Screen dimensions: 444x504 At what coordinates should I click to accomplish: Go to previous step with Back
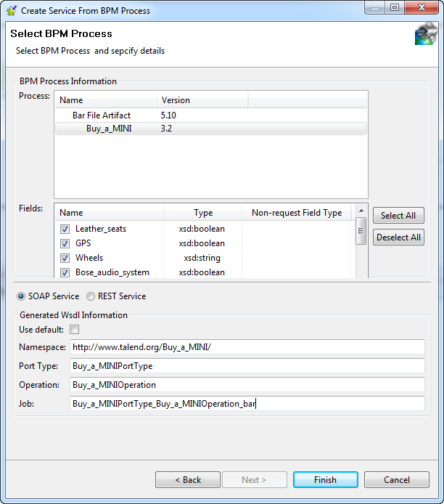188,480
